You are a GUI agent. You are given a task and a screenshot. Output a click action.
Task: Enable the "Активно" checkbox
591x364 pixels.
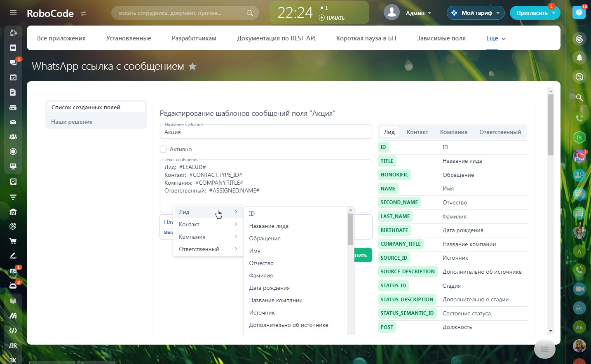(164, 149)
